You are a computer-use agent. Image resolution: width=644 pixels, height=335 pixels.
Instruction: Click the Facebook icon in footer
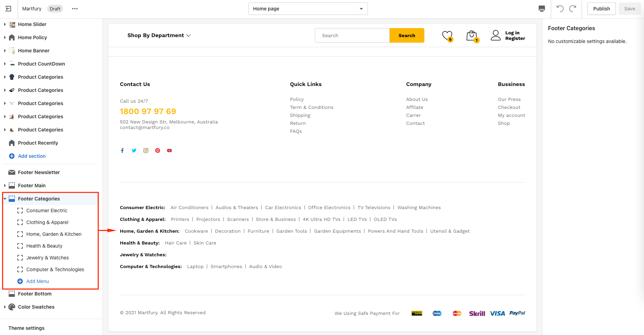[x=122, y=151]
